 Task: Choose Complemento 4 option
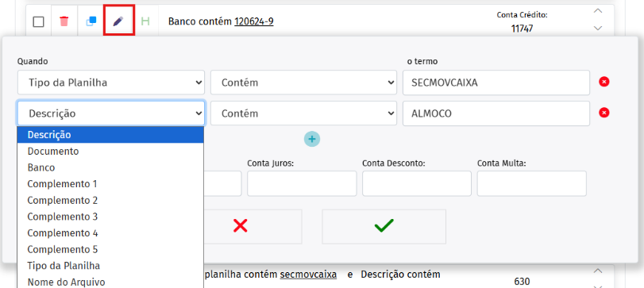coord(110,233)
